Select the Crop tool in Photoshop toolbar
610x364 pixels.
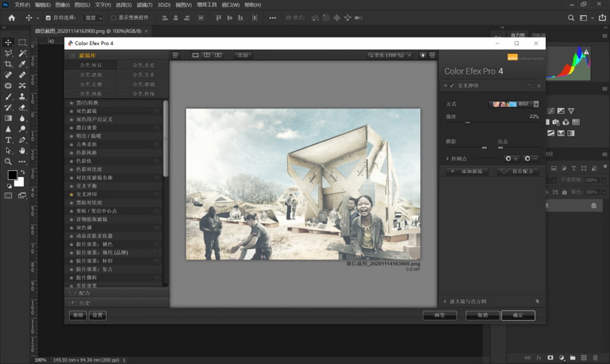(x=8, y=64)
